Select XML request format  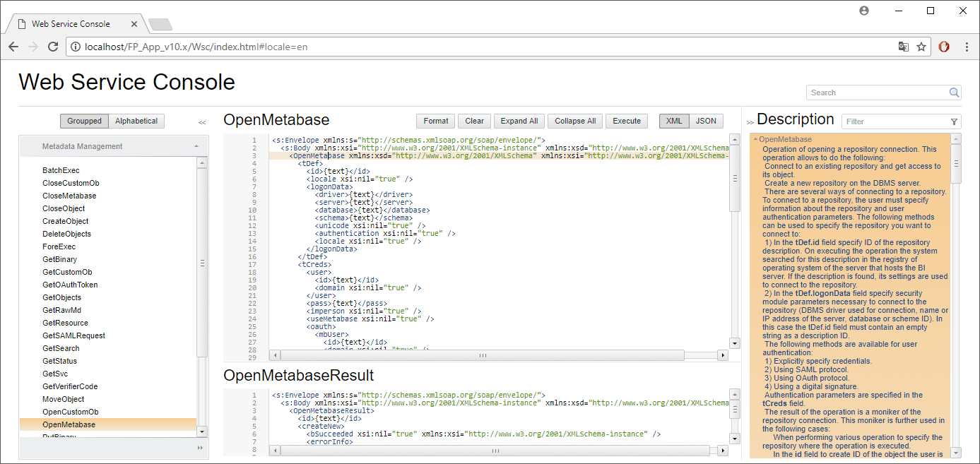[674, 121]
